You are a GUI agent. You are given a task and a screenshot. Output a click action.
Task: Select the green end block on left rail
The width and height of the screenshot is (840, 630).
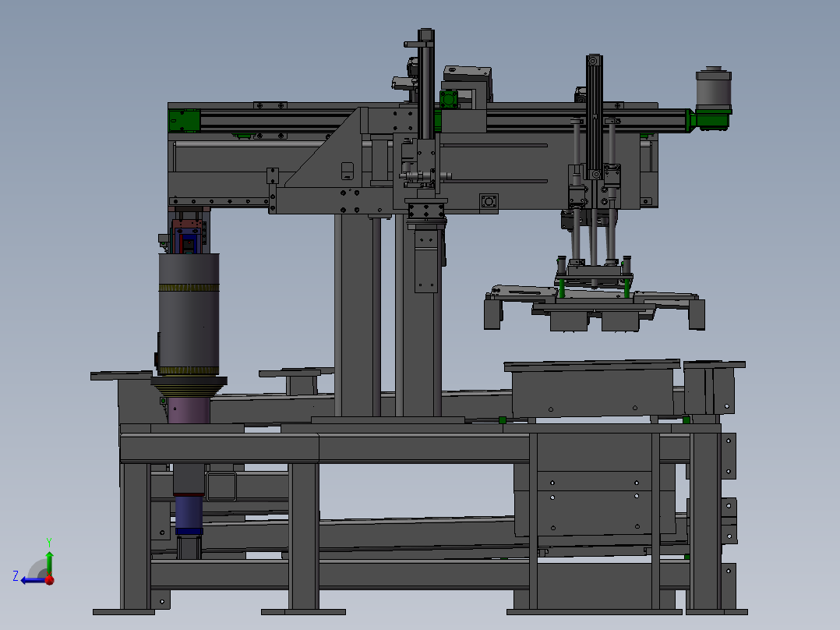(184, 121)
